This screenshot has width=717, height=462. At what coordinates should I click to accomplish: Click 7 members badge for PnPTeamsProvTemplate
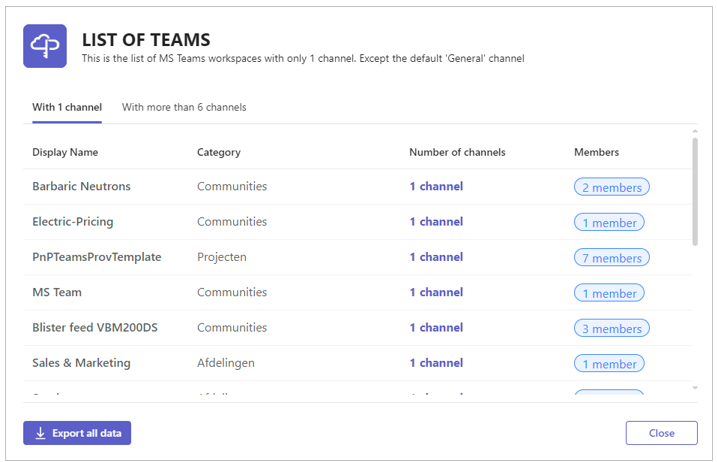point(611,258)
